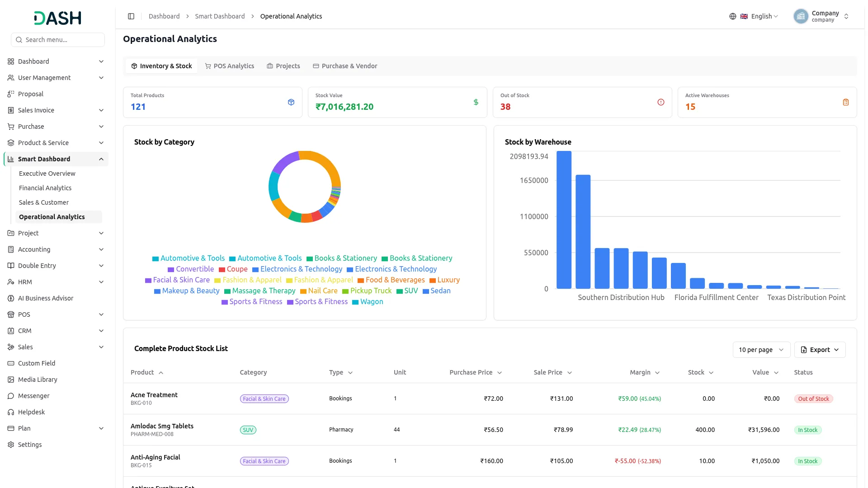This screenshot has height=488, width=868.
Task: Go to Smart Dashboard breadcrumb link
Action: 220,16
